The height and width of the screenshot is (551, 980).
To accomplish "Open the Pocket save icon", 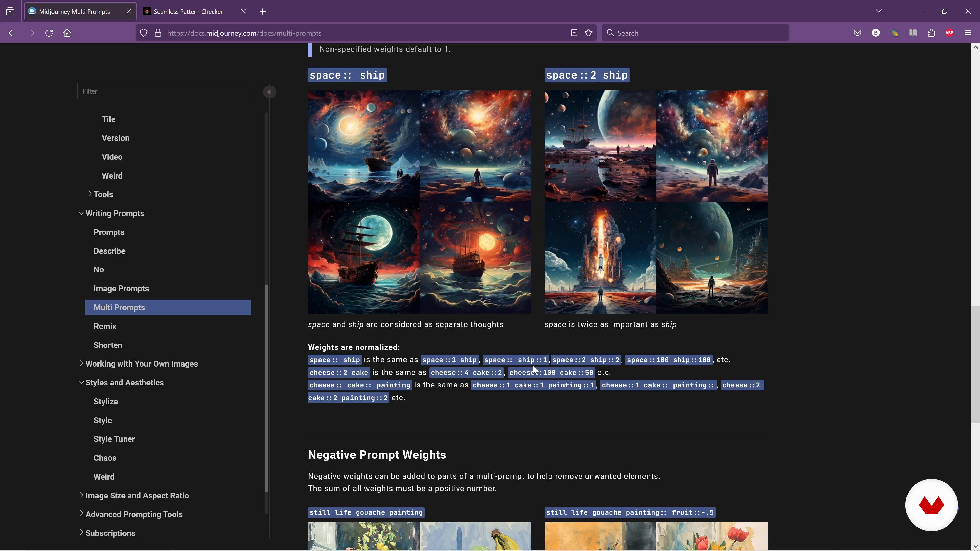I will 857,33.
